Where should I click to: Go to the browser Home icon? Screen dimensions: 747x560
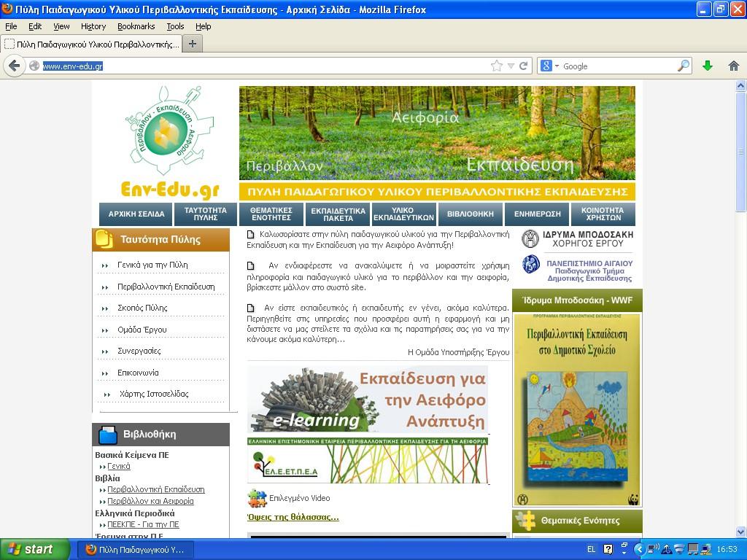coord(734,66)
